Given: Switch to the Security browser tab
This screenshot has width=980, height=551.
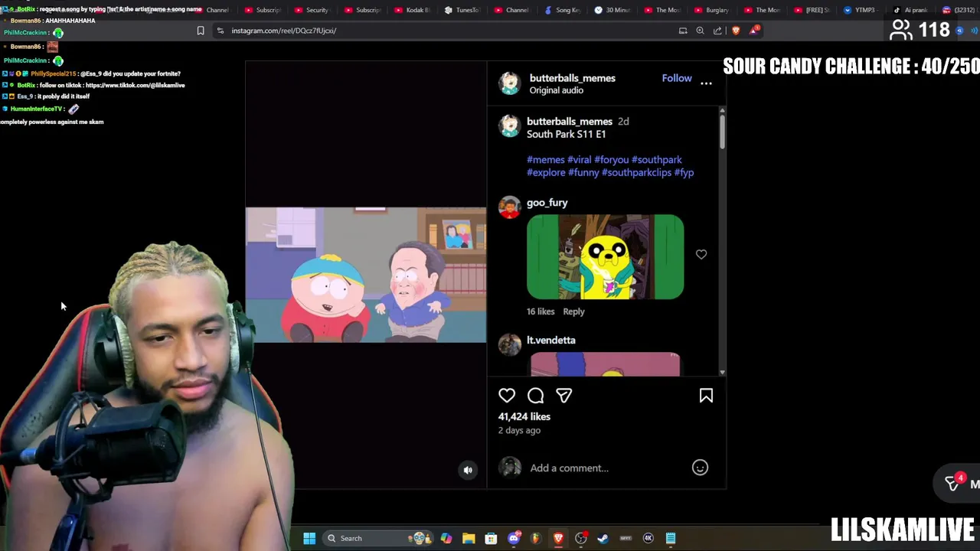Looking at the screenshot, I should [311, 10].
